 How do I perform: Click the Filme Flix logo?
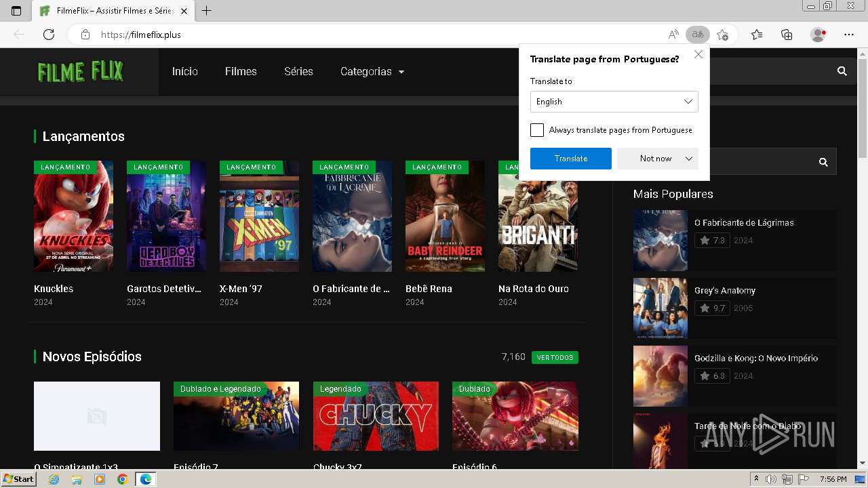coord(80,71)
